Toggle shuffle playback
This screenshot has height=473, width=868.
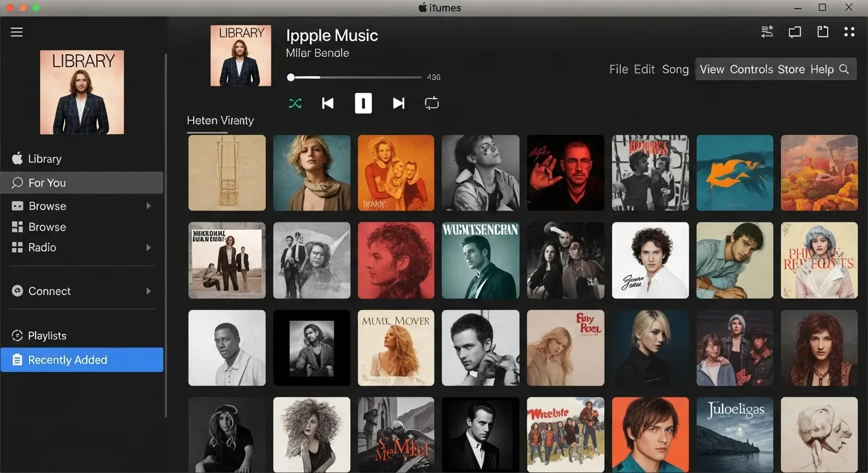(x=295, y=103)
